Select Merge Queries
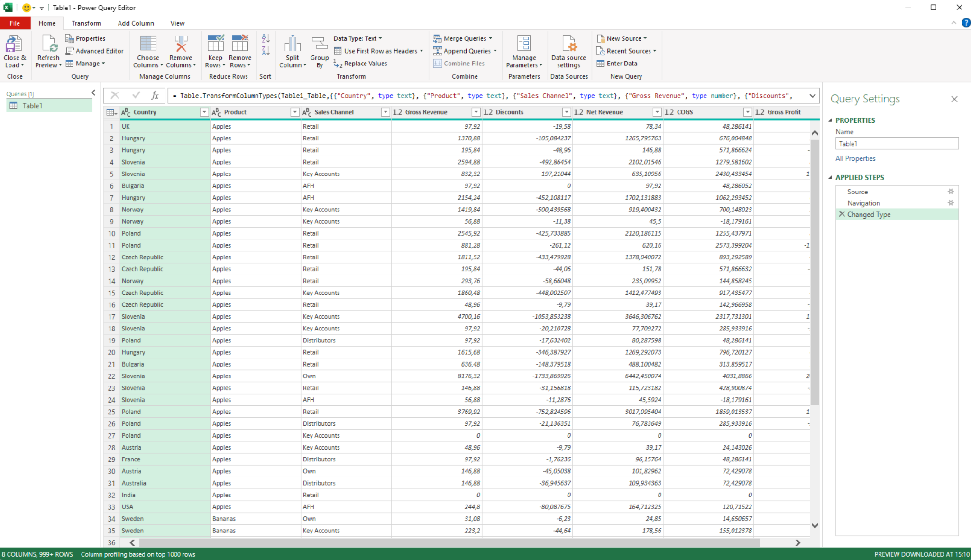The height and width of the screenshot is (560, 971). (x=463, y=38)
